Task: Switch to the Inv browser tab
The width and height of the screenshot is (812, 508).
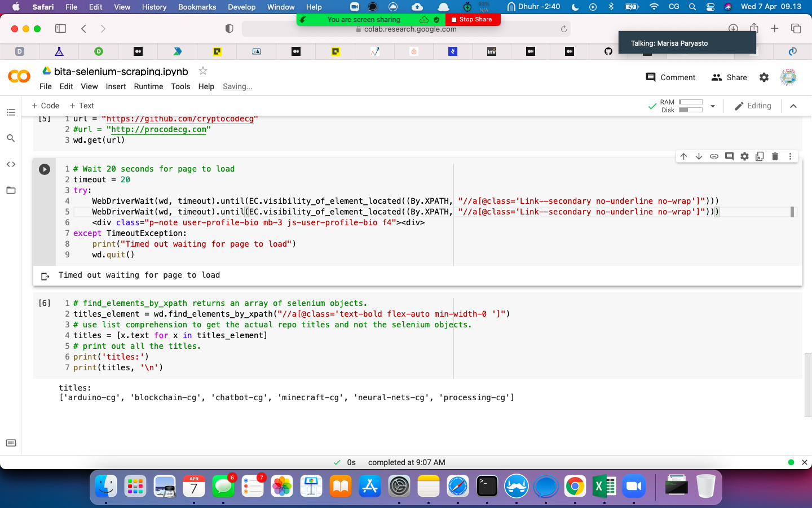Action: pyautogui.click(x=492, y=51)
